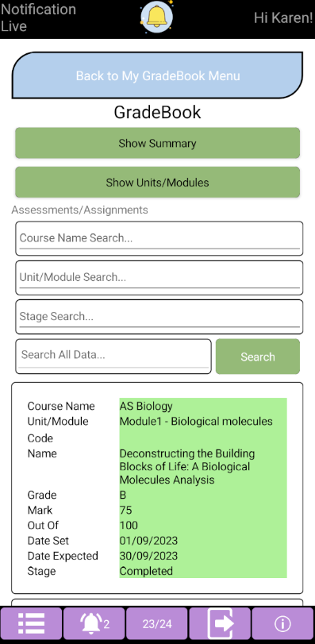Open the info circle icon
This screenshot has height=644, width=315.
(x=282, y=624)
